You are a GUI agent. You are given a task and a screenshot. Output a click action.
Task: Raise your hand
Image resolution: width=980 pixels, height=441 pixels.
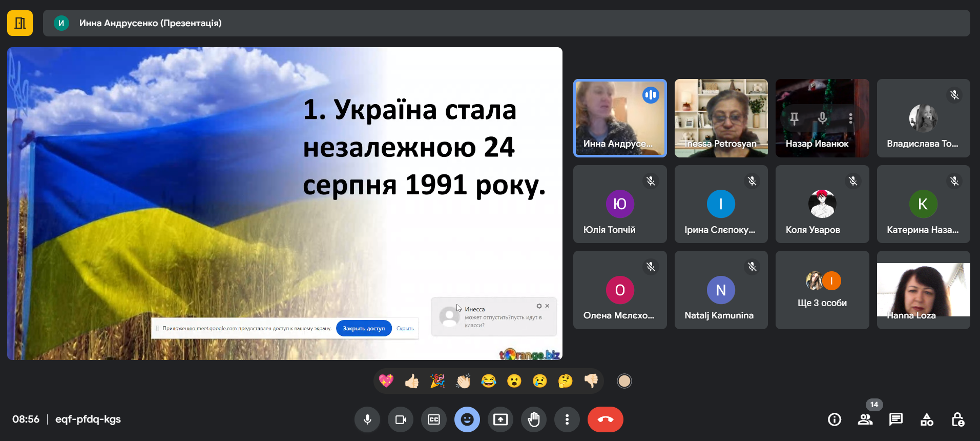pyautogui.click(x=534, y=419)
